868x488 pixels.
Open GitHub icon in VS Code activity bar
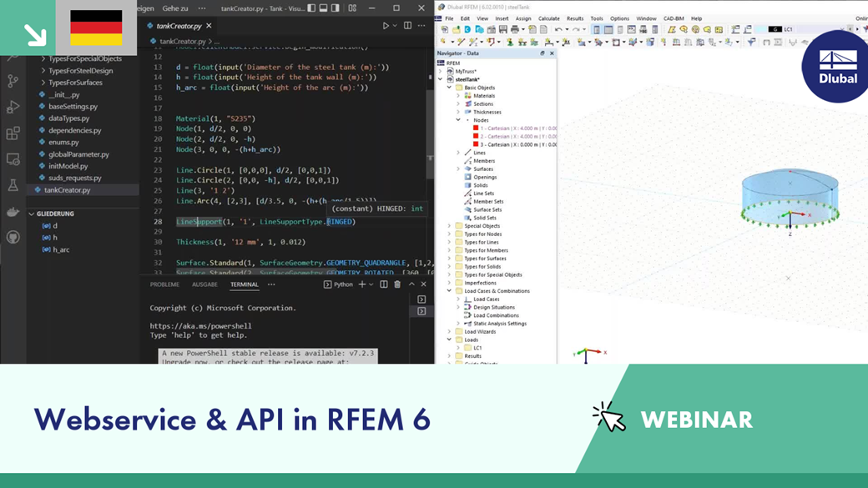tap(13, 238)
